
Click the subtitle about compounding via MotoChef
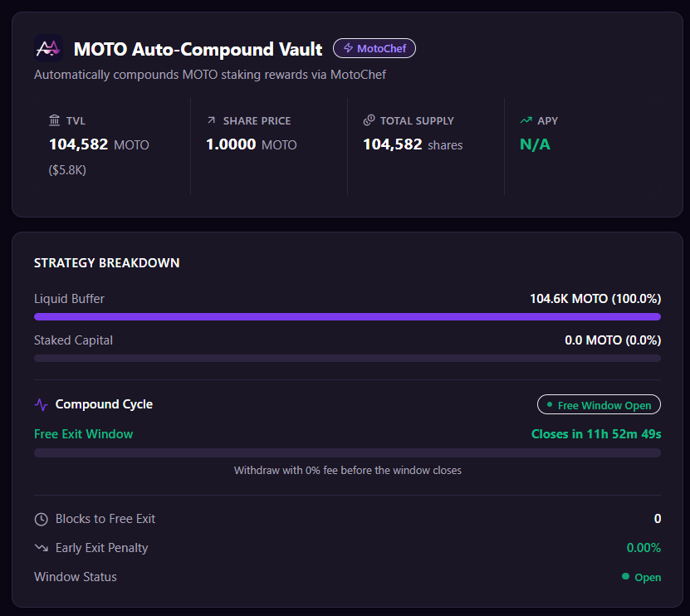pyautogui.click(x=210, y=75)
